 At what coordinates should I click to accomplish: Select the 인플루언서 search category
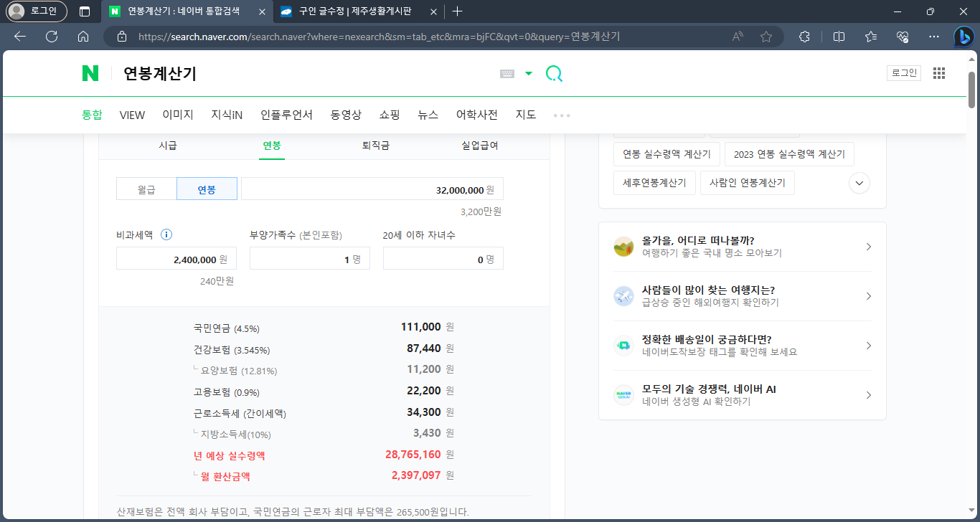click(x=286, y=115)
